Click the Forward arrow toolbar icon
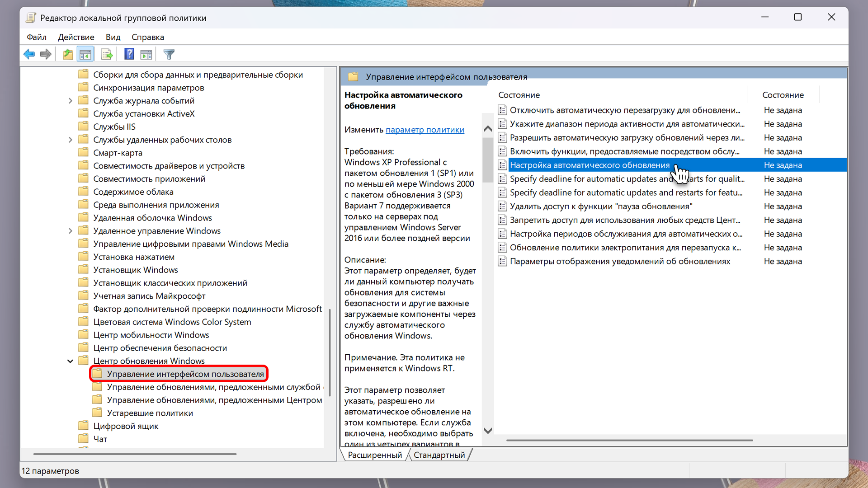The width and height of the screenshot is (868, 488). pos(45,54)
